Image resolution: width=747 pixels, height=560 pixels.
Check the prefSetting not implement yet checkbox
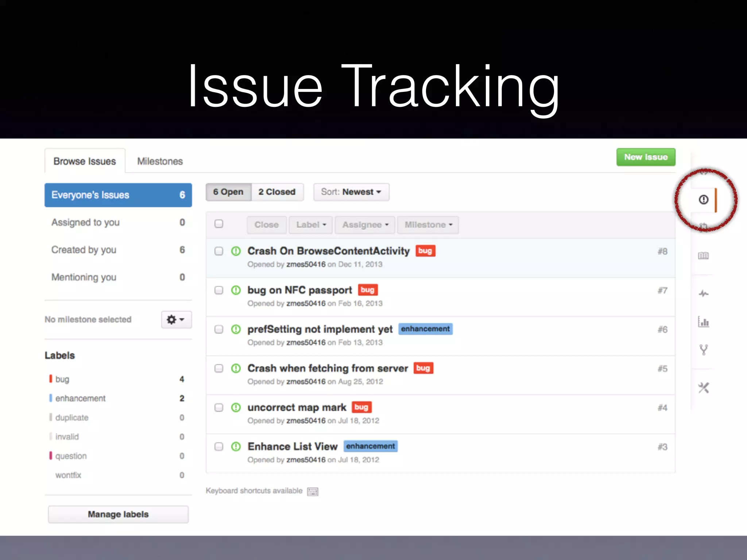click(219, 329)
